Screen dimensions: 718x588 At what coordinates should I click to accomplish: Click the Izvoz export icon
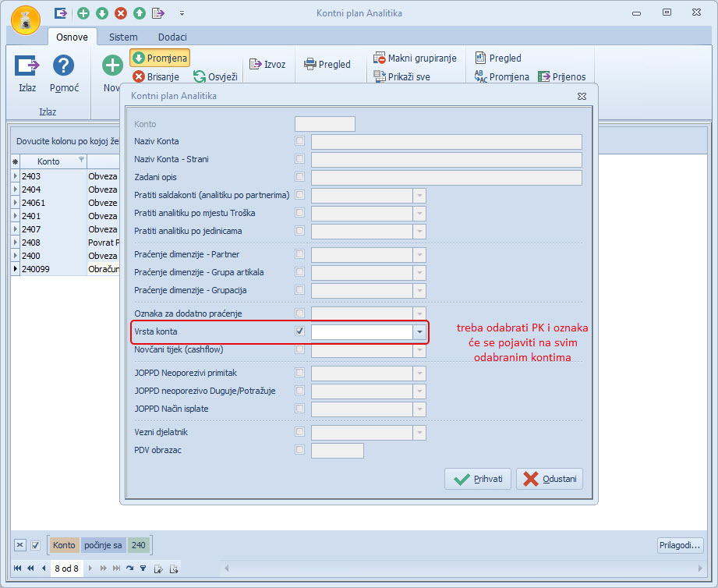click(x=256, y=65)
